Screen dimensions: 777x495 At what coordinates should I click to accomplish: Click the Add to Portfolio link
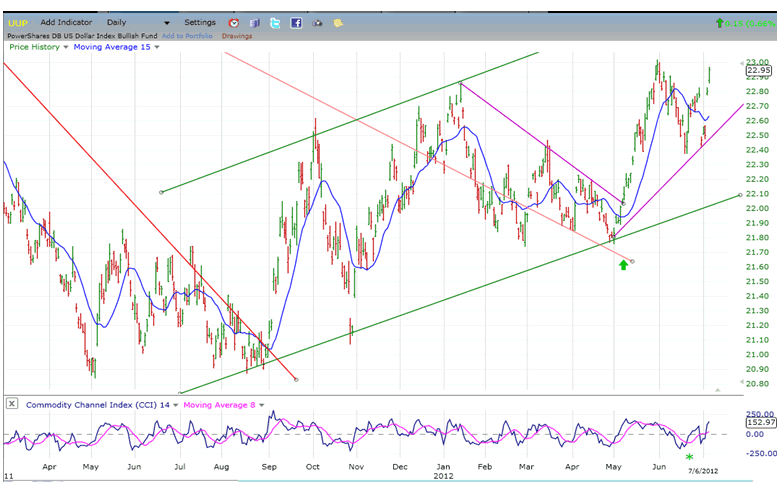click(x=187, y=35)
